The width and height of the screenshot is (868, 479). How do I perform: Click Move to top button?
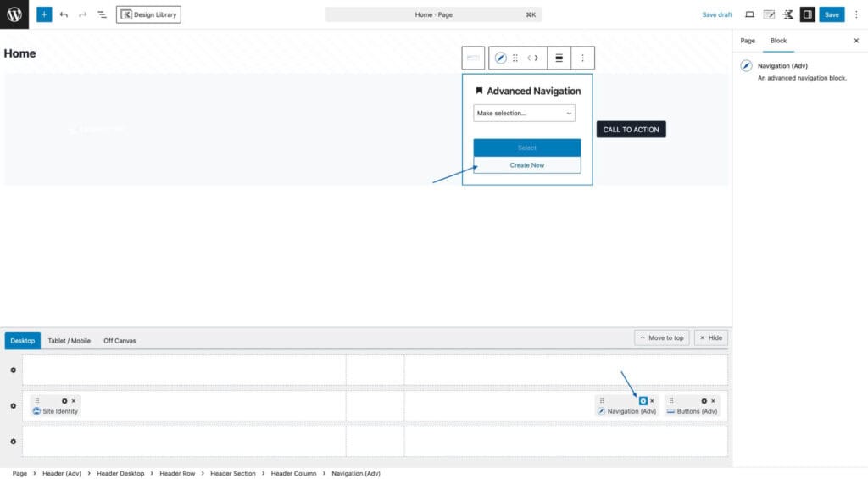click(661, 337)
